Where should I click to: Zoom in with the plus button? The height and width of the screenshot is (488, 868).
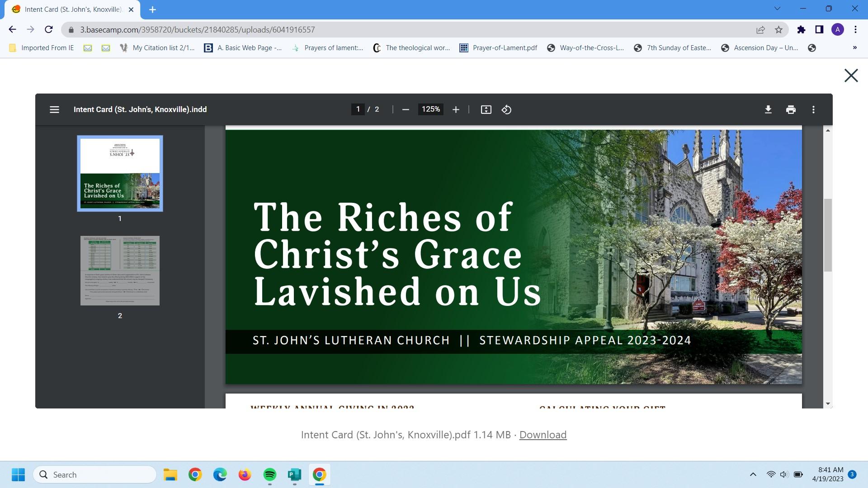point(456,109)
